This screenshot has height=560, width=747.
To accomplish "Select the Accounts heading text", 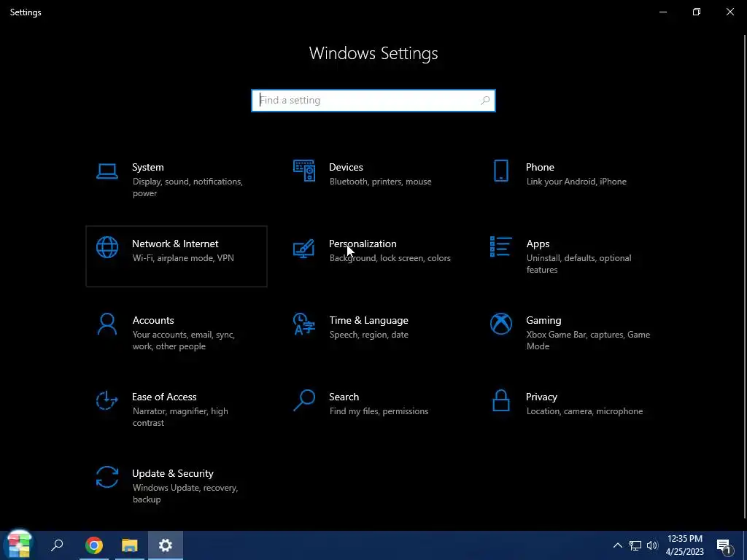I will coord(153,321).
